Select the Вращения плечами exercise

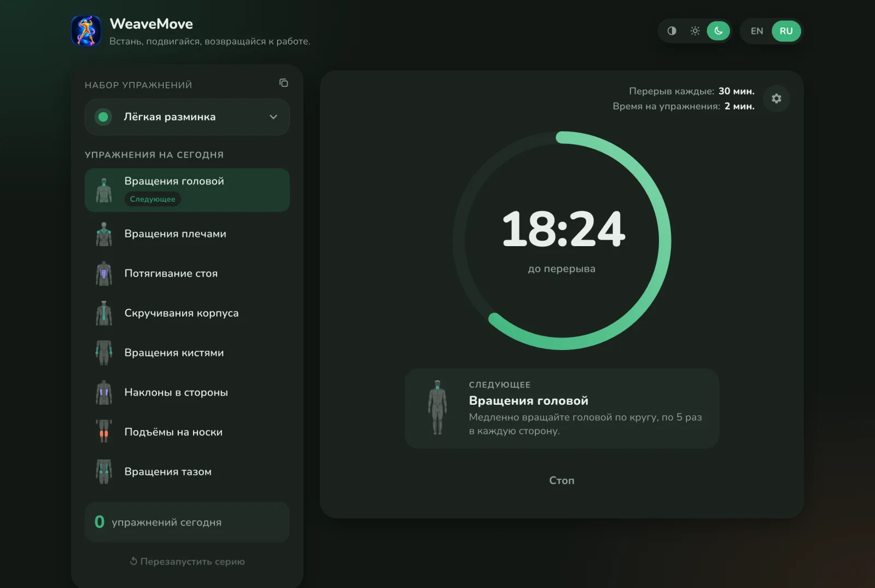coord(187,234)
